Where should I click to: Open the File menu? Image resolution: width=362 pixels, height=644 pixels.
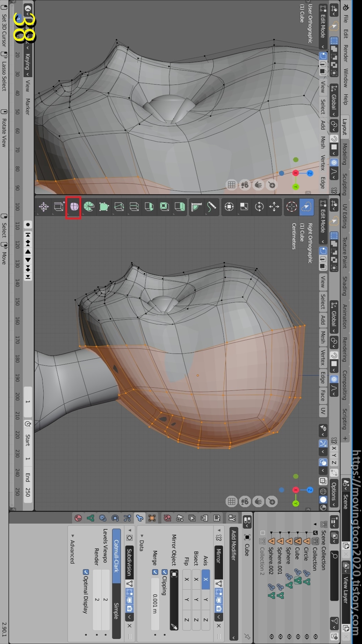346,19
